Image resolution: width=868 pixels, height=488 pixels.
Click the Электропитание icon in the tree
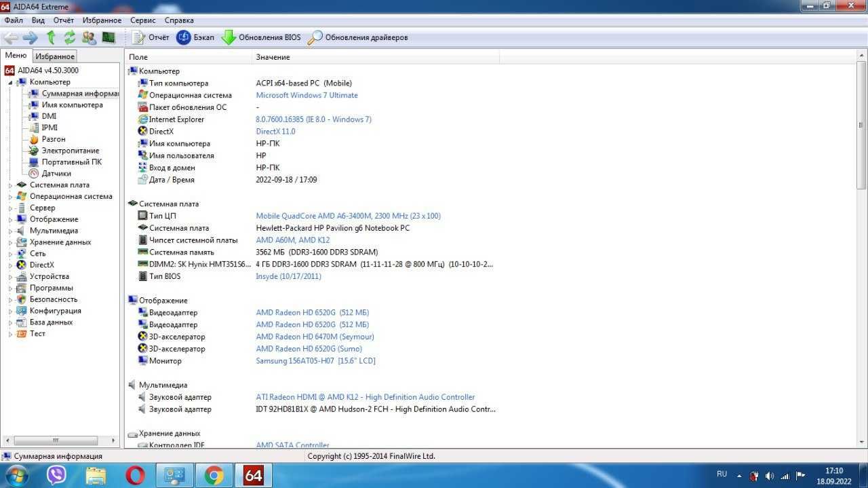pos(34,151)
